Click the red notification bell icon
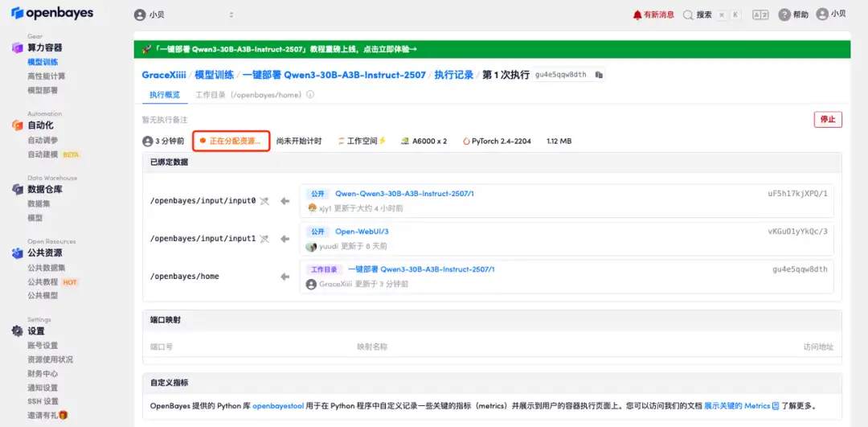This screenshot has width=868, height=427. point(637,15)
